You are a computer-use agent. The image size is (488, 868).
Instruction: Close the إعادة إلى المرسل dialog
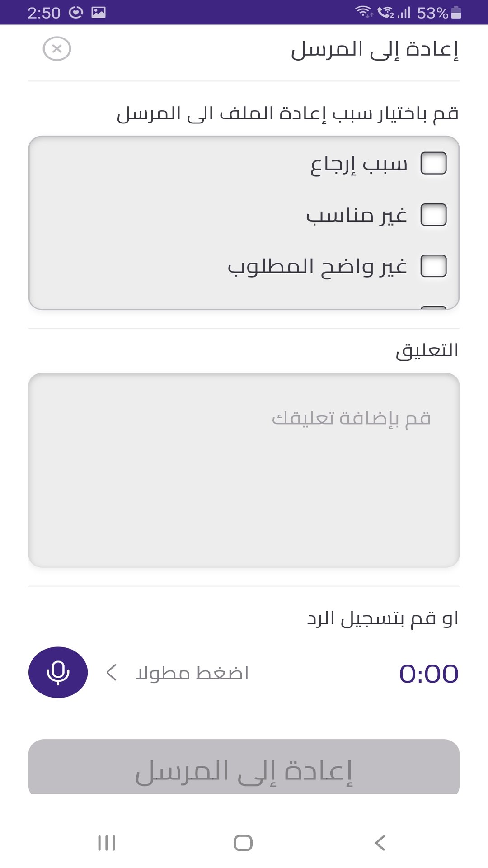coord(57,49)
